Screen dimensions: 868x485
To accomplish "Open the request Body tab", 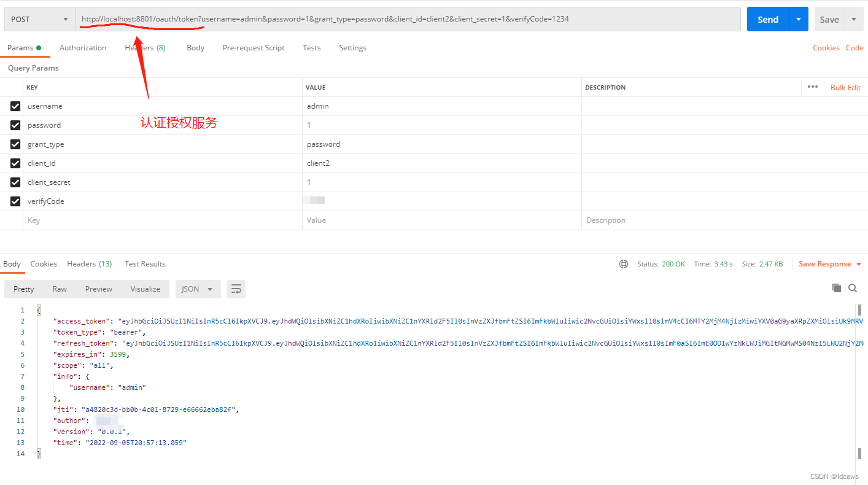I will [x=195, y=48].
